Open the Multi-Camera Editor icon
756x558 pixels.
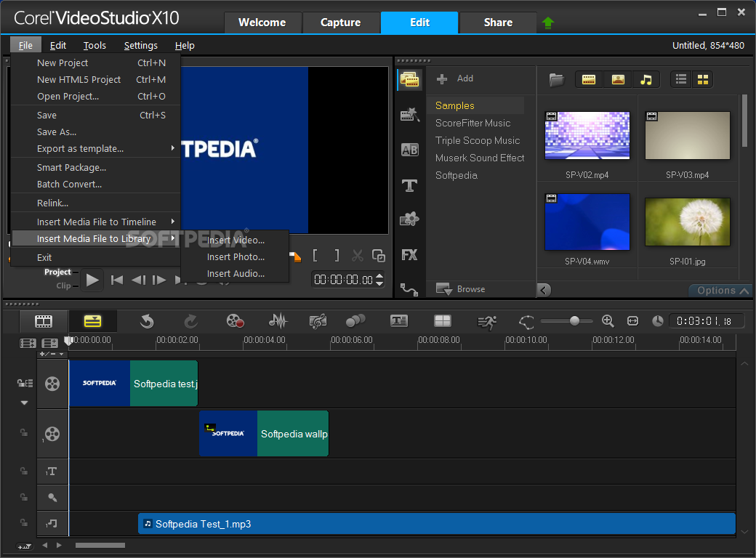click(442, 321)
